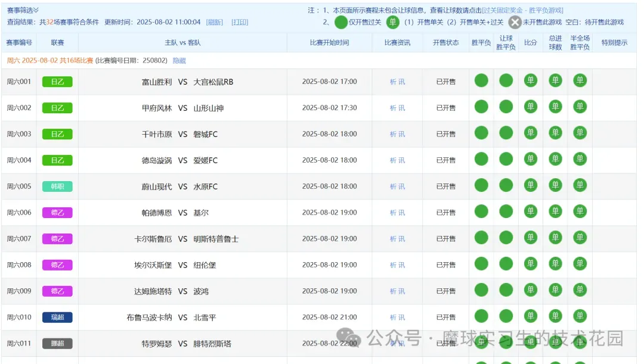This screenshot has width=644, height=364.
Task: Click the 胜平负 green circle for 周六006
Action: pyautogui.click(x=481, y=211)
